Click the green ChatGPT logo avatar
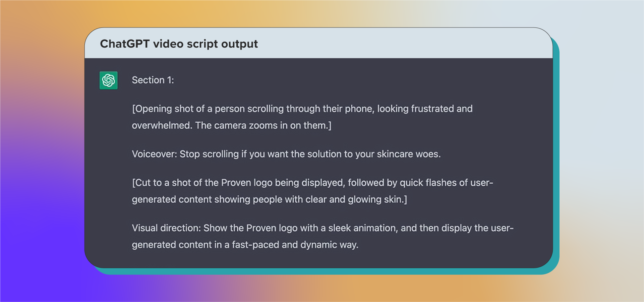644x302 pixels. point(109,80)
